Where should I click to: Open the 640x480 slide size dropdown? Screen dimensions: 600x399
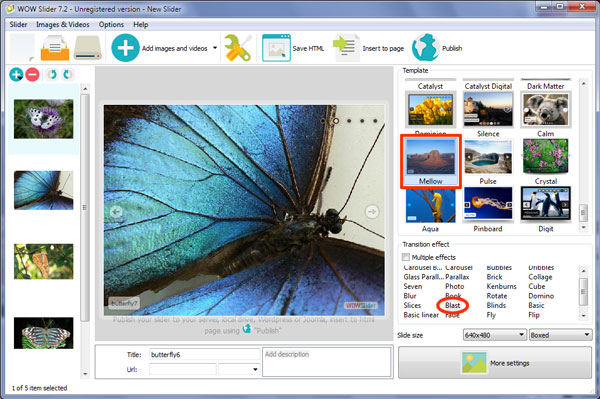point(494,335)
